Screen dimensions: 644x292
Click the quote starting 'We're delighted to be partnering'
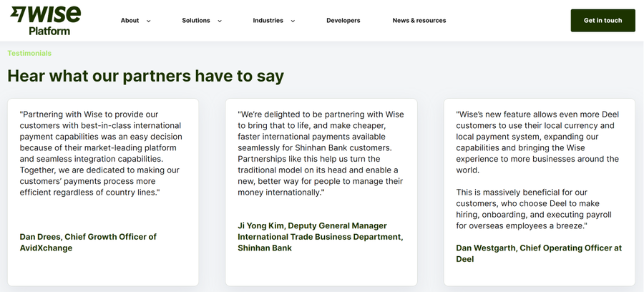pyautogui.click(x=321, y=153)
